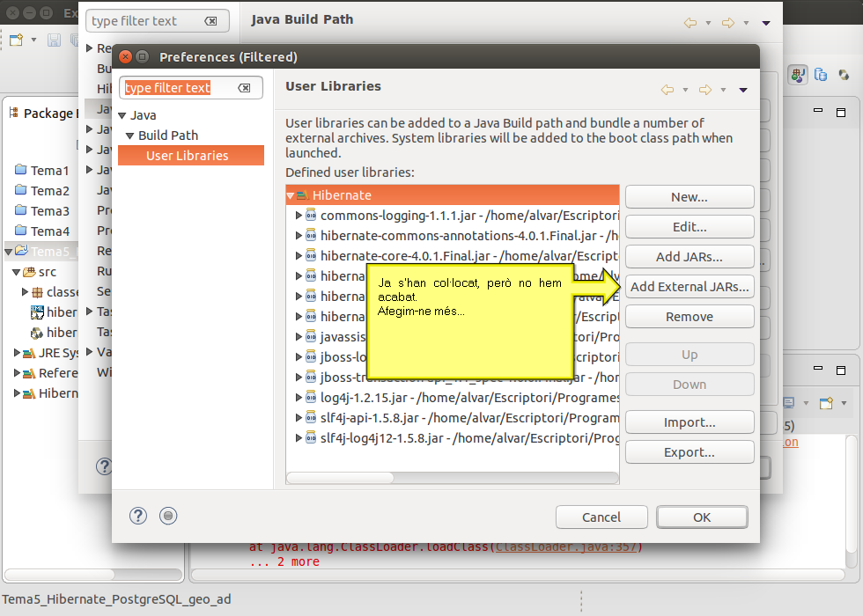Click the New... user library button
This screenshot has width=863, height=616.
tap(689, 197)
